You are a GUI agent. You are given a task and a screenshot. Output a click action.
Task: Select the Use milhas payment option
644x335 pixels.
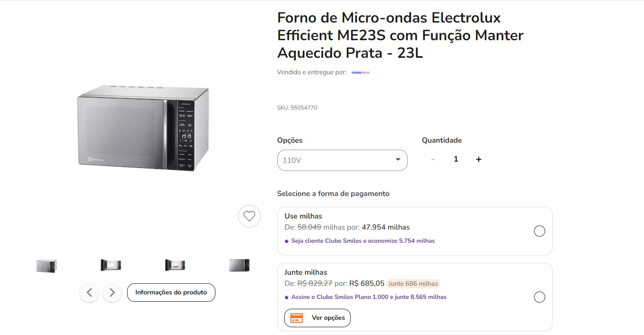pyautogui.click(x=539, y=231)
